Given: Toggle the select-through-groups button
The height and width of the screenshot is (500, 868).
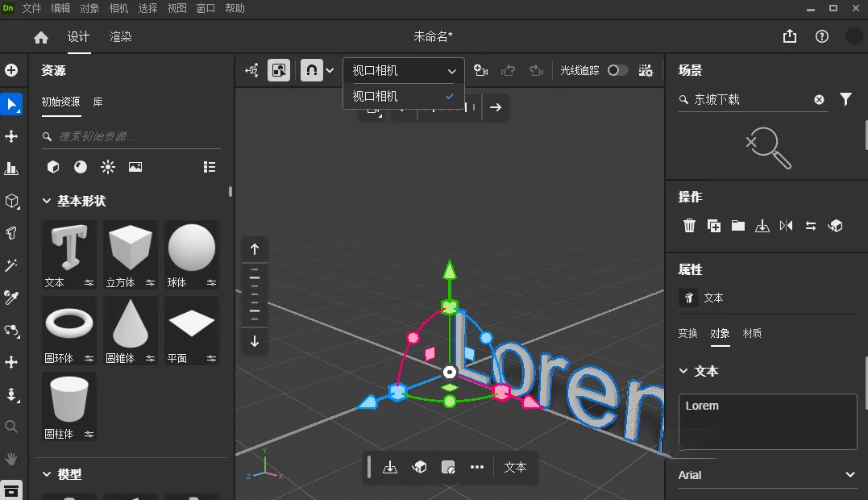Looking at the screenshot, I should [279, 70].
